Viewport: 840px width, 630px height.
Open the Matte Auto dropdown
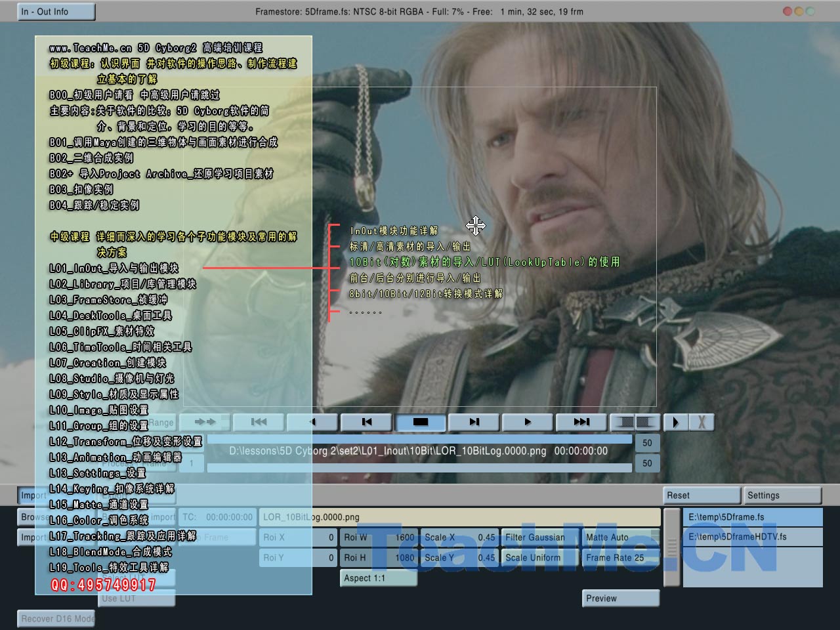[x=621, y=537]
